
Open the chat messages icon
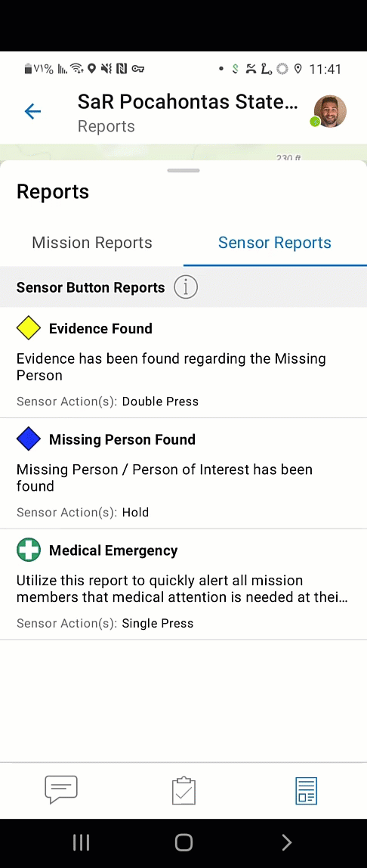tap(61, 790)
